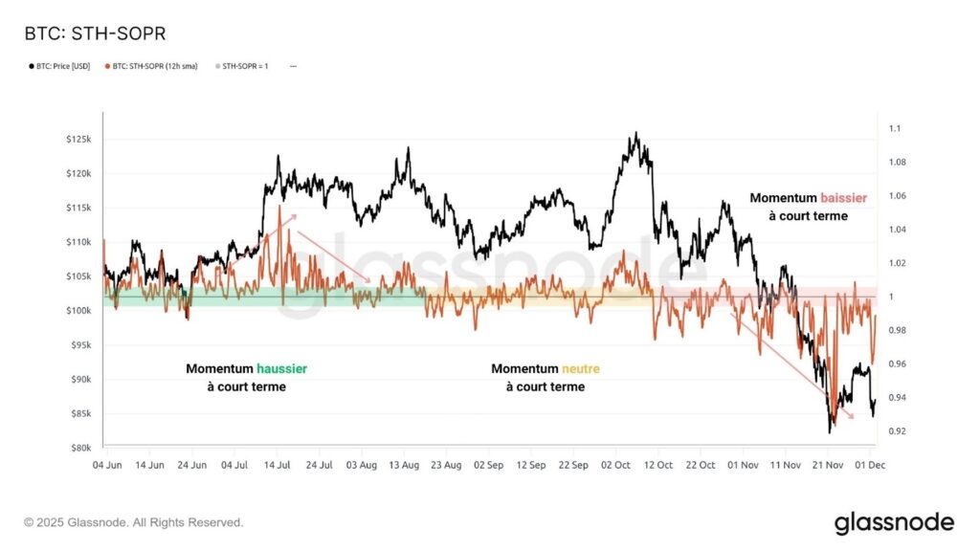Click the 01 Dec date on the x-axis
The width and height of the screenshot is (980, 551).
[x=869, y=465]
